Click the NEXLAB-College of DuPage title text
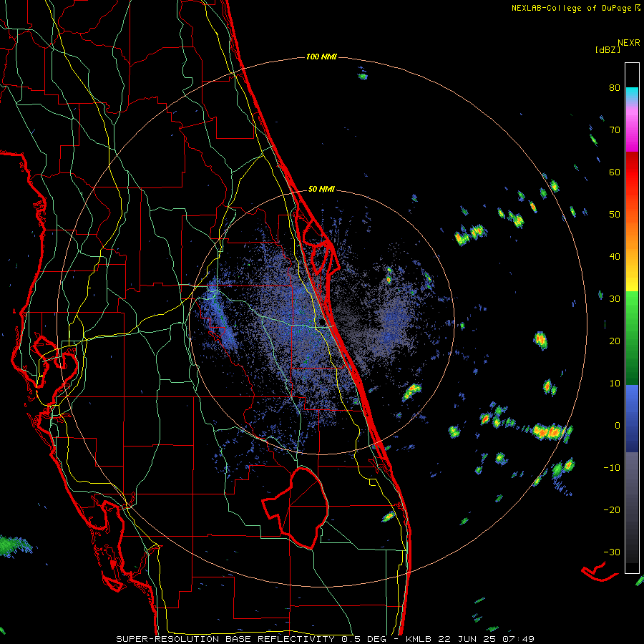The height and width of the screenshot is (644, 644). pos(571,8)
